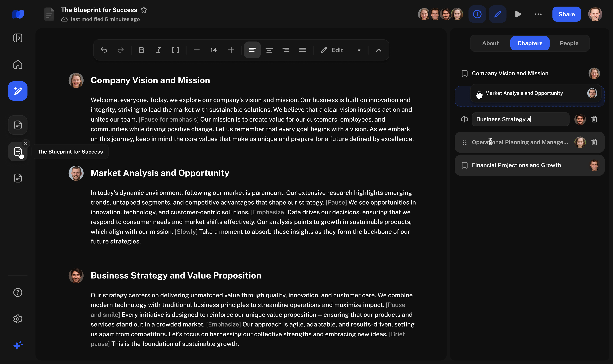The image size is (613, 364).
Task: Justify text alignment
Action: coord(303,50)
